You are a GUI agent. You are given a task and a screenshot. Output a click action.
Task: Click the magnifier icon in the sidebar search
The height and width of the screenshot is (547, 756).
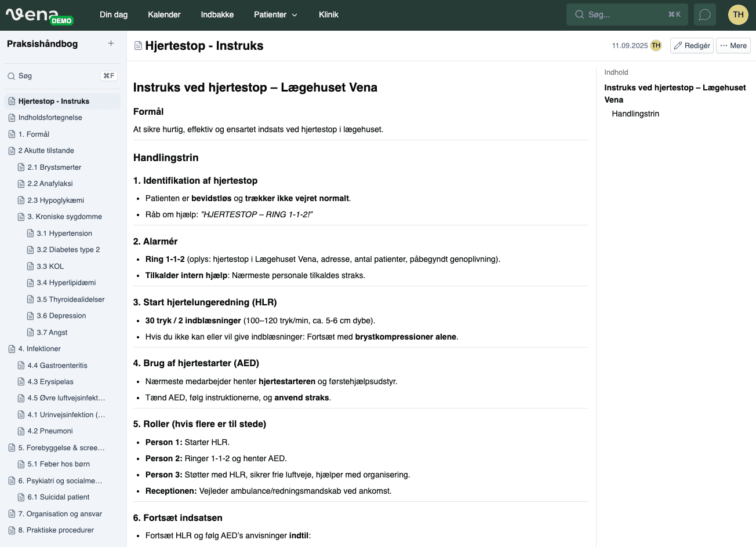click(x=12, y=76)
